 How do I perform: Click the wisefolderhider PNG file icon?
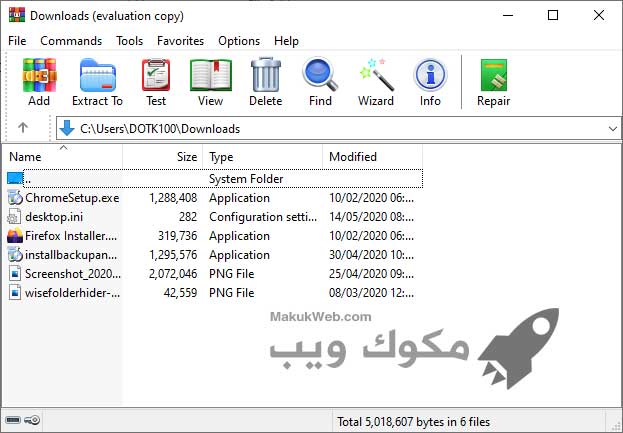(x=15, y=293)
